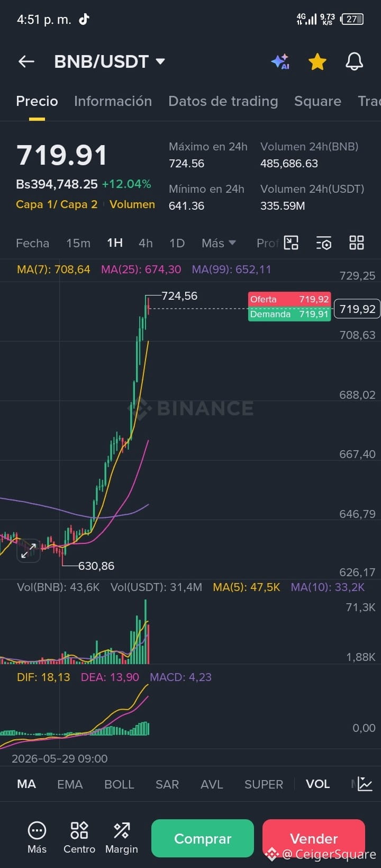Toggle the SAR indicator

pos(167,784)
